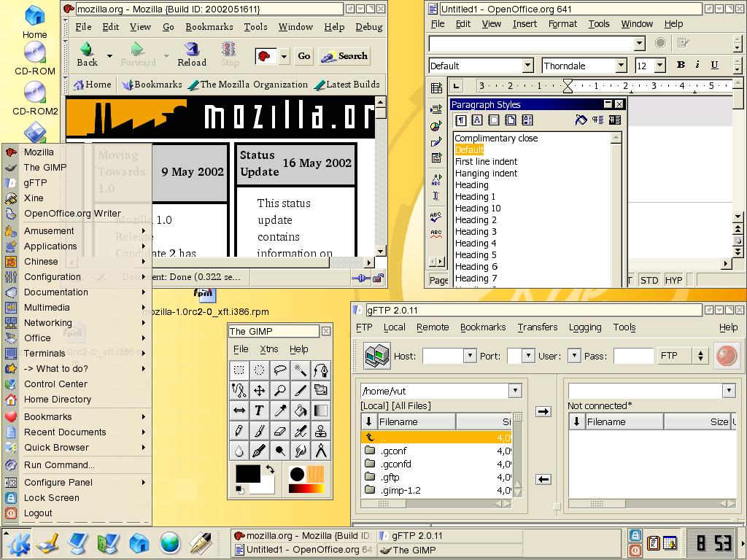Toggle Bold in OpenOffice toolbar
The width and height of the screenshot is (747, 560).
(x=681, y=65)
